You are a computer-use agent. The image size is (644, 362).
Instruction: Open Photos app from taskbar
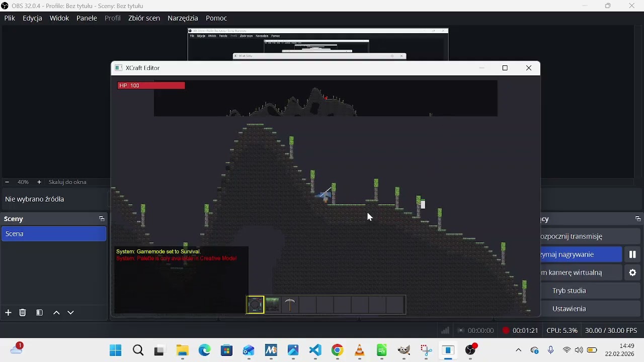[x=293, y=350]
